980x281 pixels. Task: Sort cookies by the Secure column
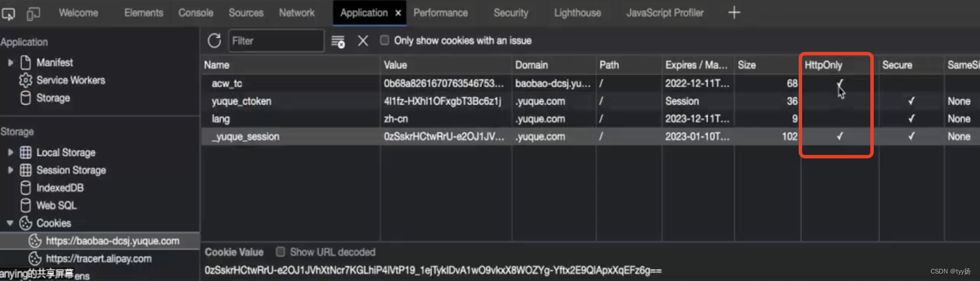pos(911,65)
